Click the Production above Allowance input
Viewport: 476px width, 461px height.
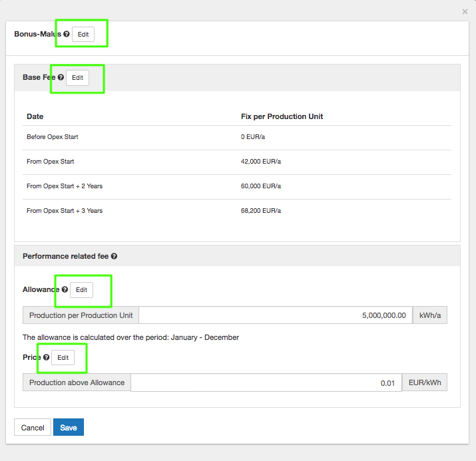[266, 383]
